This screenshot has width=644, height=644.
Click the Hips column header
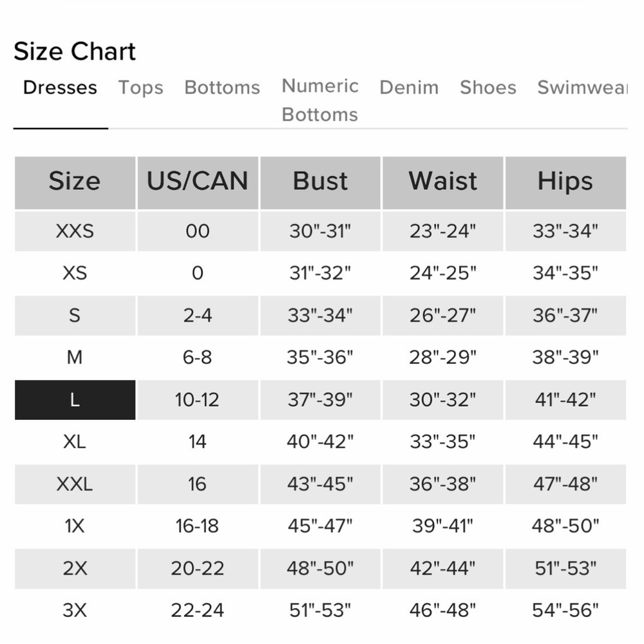tap(565, 183)
